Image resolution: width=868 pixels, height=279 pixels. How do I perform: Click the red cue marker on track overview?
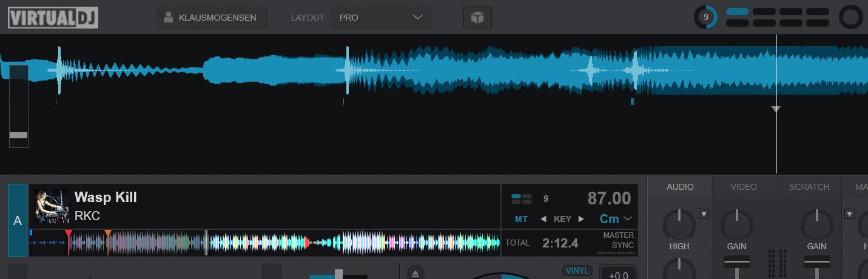tap(69, 234)
